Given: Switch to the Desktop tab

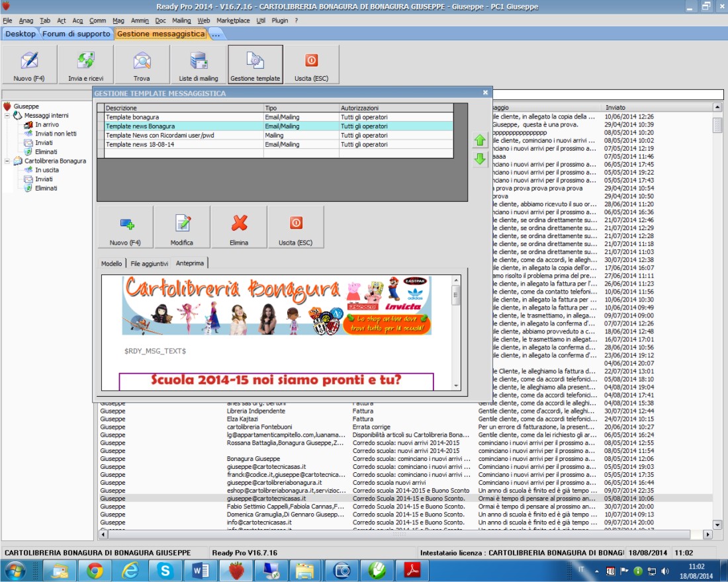Looking at the screenshot, I should [x=21, y=34].
